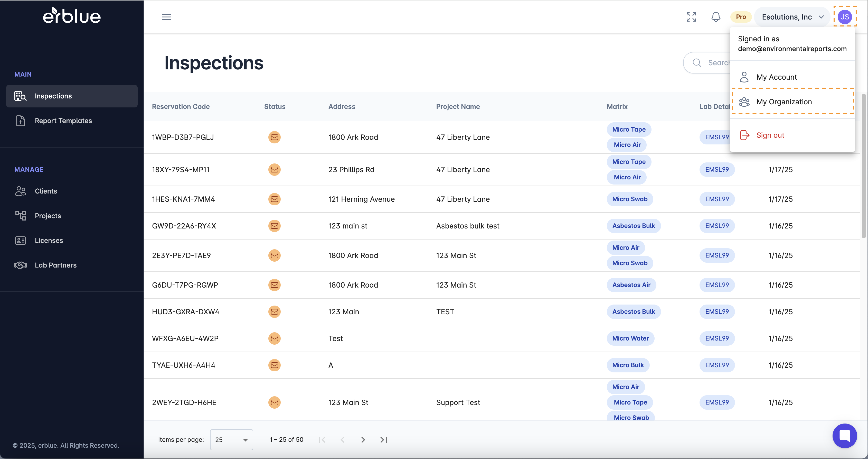The height and width of the screenshot is (459, 868).
Task: Collapse sidebar with hamburger menu icon
Action: tap(166, 17)
